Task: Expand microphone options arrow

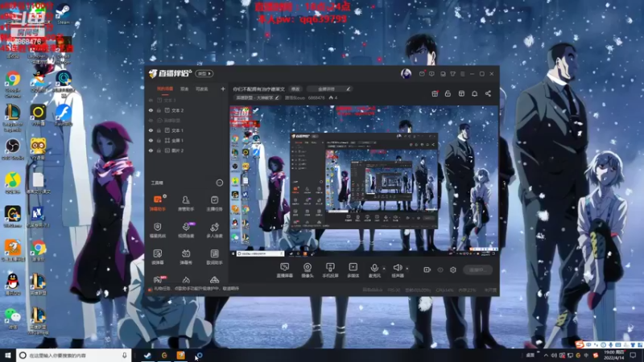Action: click(x=384, y=269)
